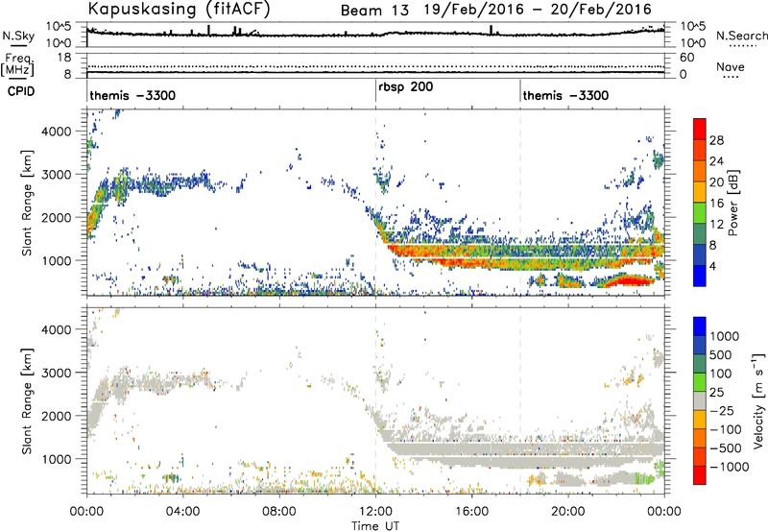
Task: Click the '18' tick on the frequency axis
Action: [x=64, y=58]
